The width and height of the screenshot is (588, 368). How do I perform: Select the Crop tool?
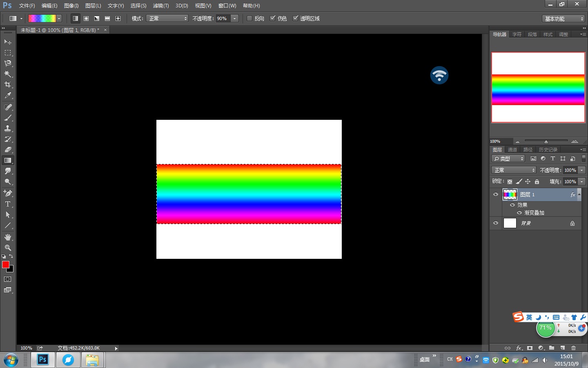click(8, 85)
